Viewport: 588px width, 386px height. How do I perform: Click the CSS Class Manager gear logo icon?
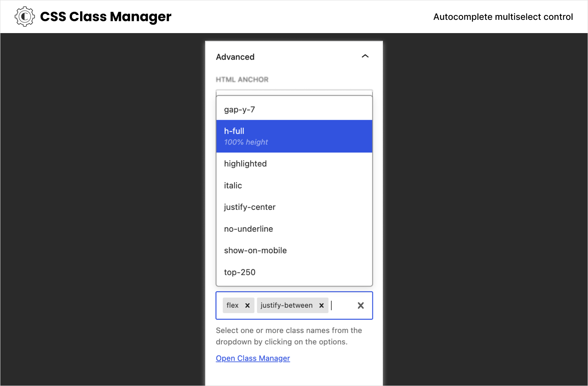click(x=24, y=16)
